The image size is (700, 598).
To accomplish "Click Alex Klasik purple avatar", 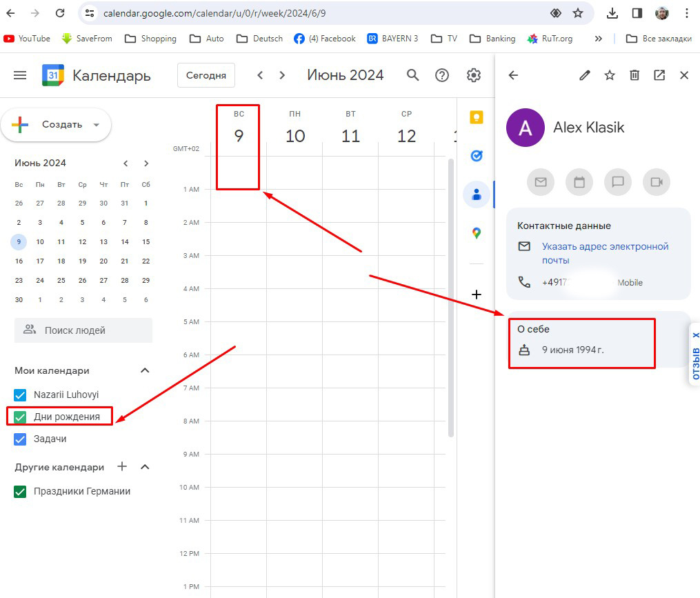I will coord(526,128).
